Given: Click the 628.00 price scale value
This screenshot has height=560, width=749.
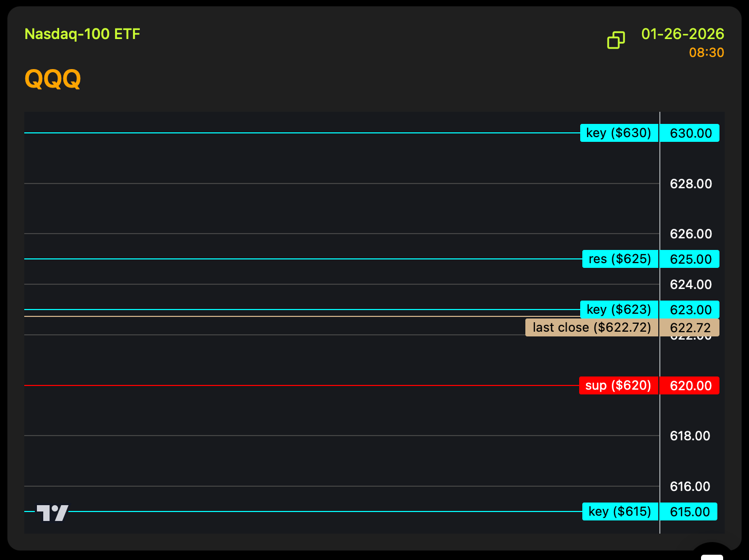Looking at the screenshot, I should coord(690,184).
